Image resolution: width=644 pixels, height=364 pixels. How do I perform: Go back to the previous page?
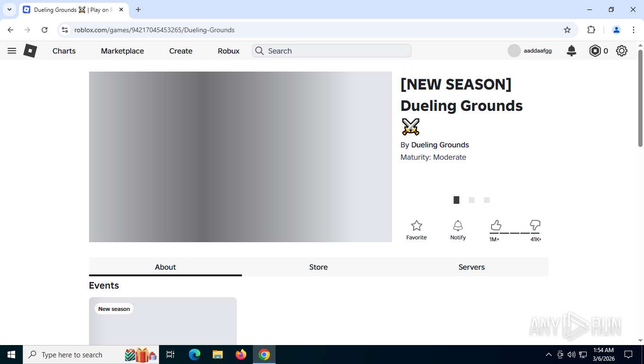[x=10, y=30]
